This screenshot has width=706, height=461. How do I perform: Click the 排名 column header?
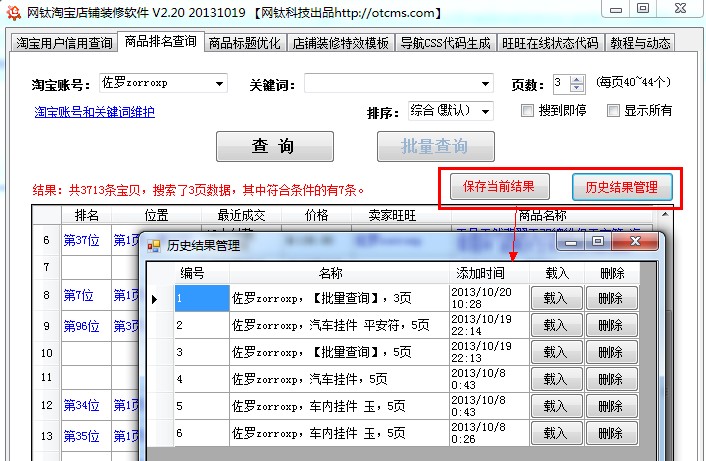pyautogui.click(x=86, y=215)
